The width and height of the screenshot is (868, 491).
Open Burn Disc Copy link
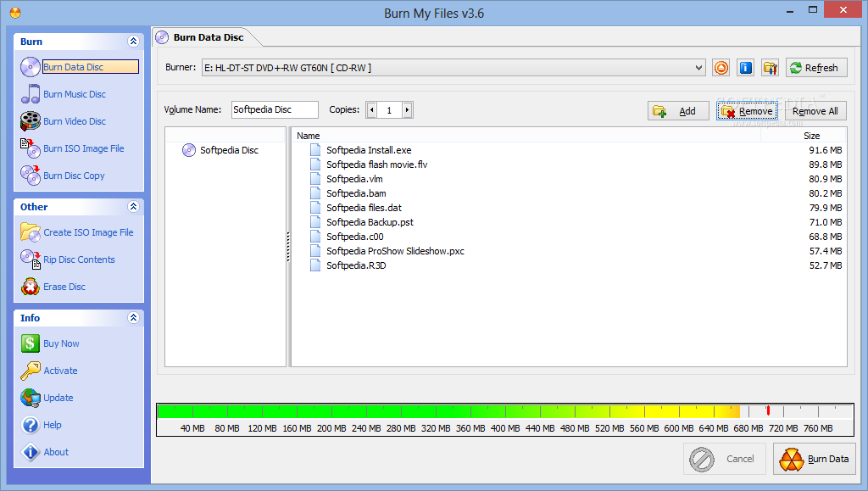(x=75, y=176)
